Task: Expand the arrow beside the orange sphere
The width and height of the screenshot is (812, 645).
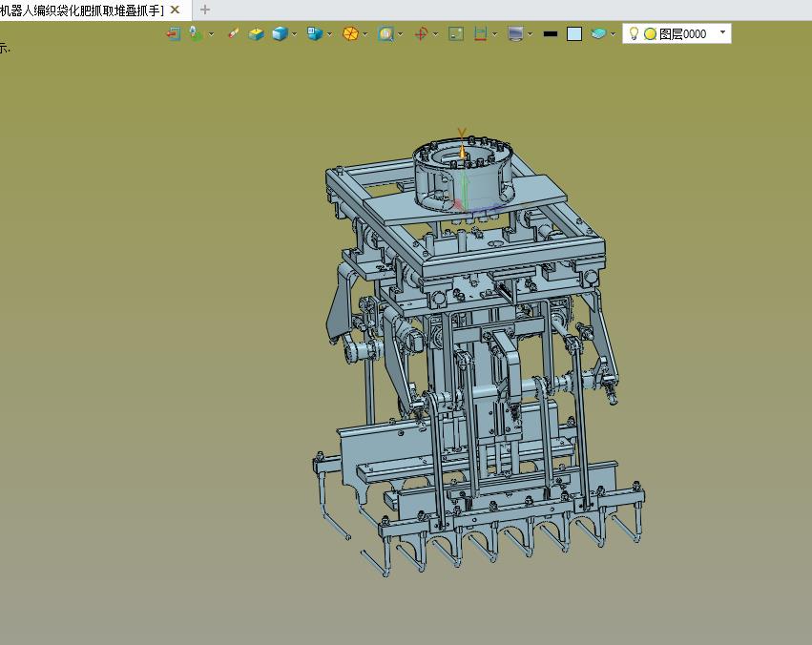Action: pos(365,33)
